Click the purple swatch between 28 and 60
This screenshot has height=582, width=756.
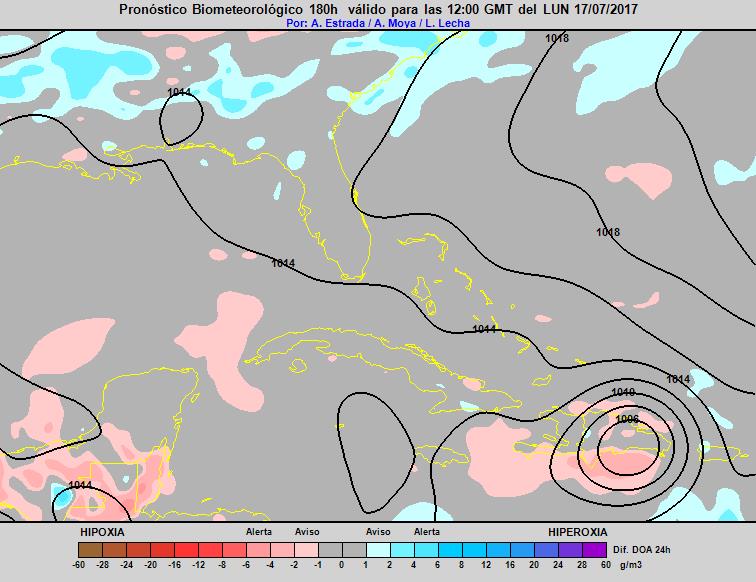click(x=594, y=550)
